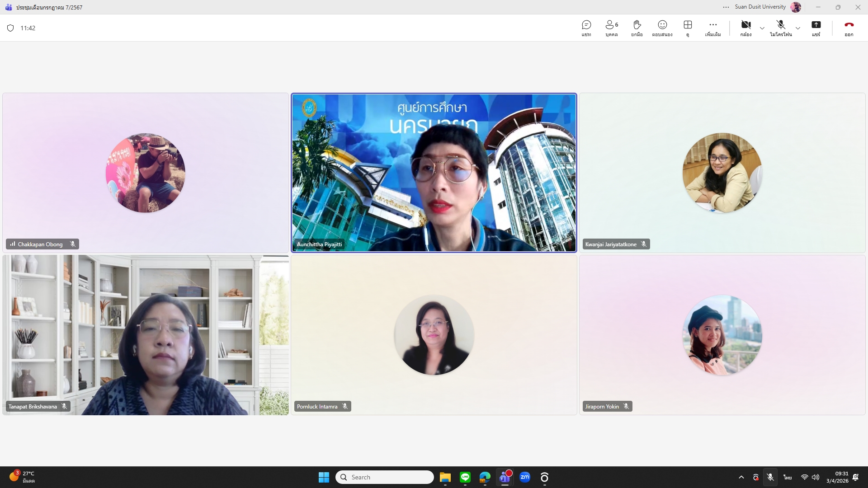
Task: Open Suan Dusit University profile picture
Action: coord(796,7)
